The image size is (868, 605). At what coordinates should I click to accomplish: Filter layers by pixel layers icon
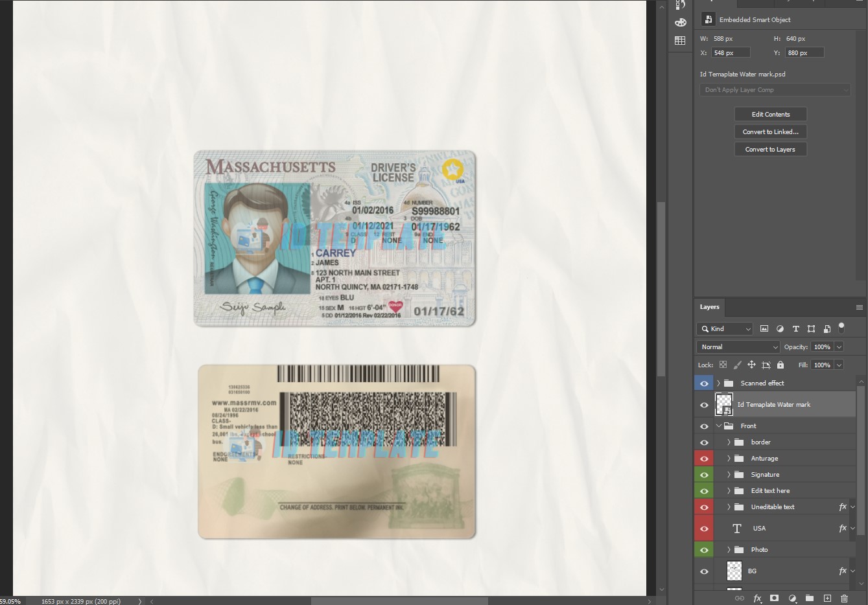(764, 329)
